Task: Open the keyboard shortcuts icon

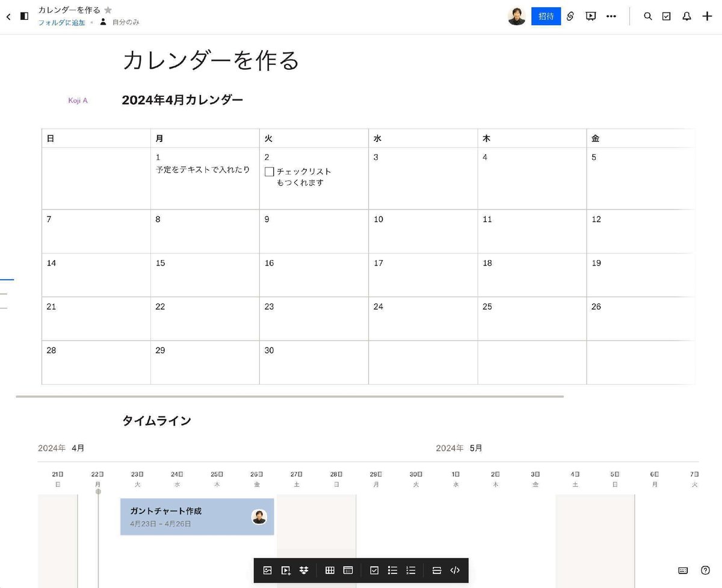Action: 683,570
